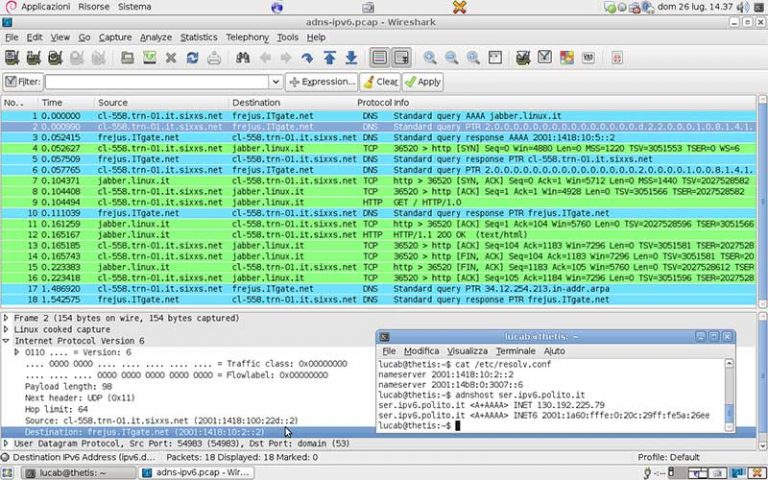Open the filter history dropdown arrow
This screenshot has width=768, height=480.
tap(276, 82)
